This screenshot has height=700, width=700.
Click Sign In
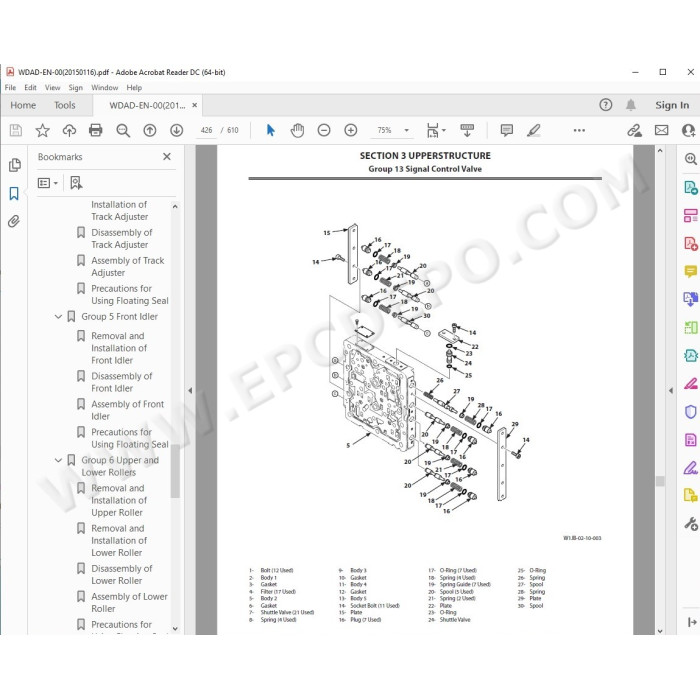coord(672,105)
